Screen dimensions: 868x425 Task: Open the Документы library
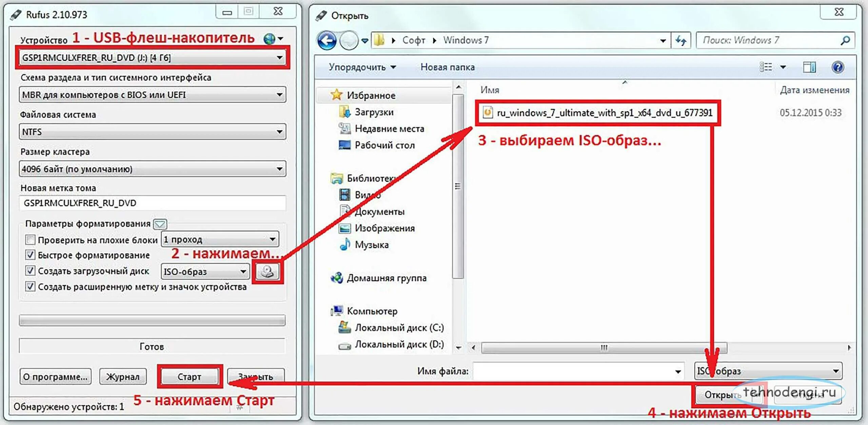pyautogui.click(x=379, y=211)
